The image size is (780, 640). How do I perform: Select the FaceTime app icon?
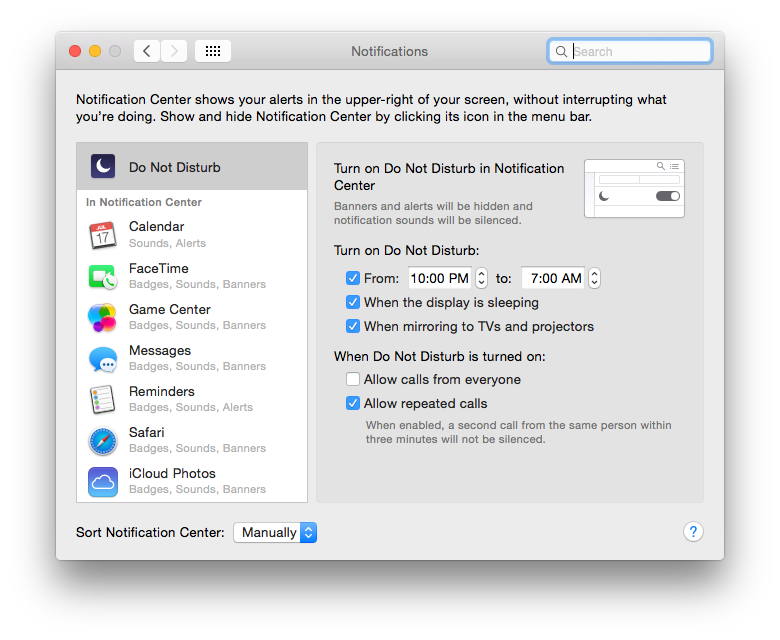click(x=103, y=276)
